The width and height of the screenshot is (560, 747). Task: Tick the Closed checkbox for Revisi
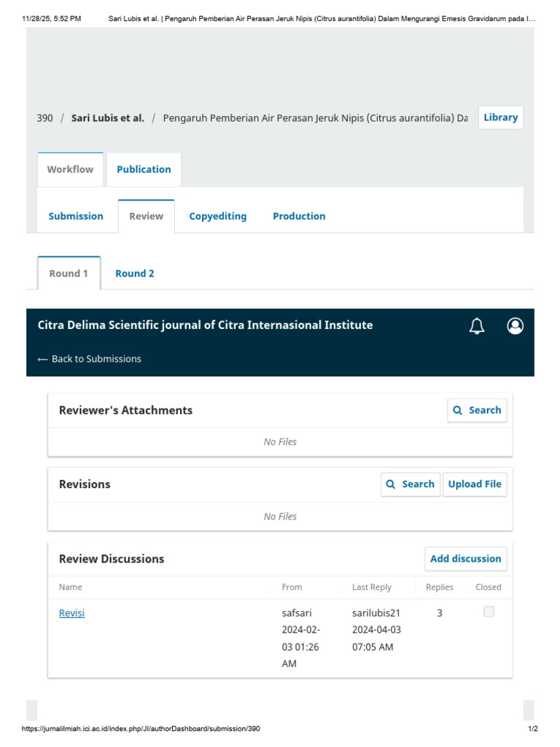click(x=489, y=612)
